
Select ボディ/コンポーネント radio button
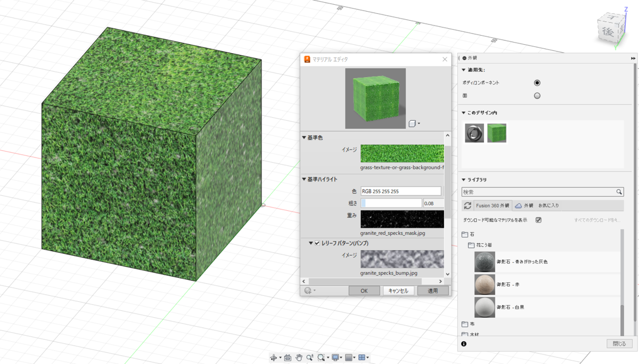coord(537,83)
